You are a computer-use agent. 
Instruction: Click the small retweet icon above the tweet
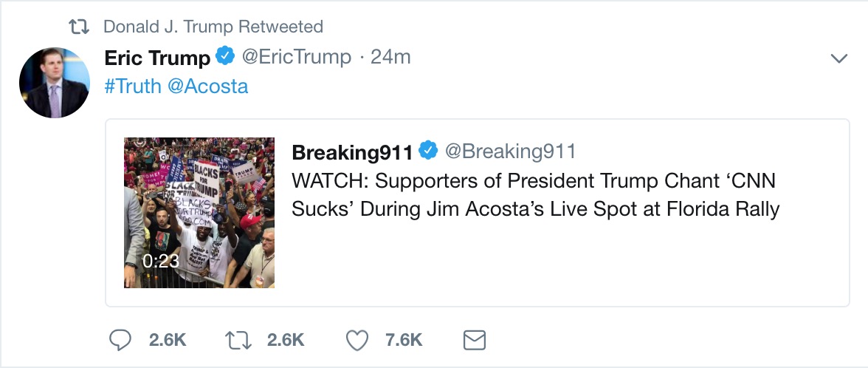click(78, 27)
